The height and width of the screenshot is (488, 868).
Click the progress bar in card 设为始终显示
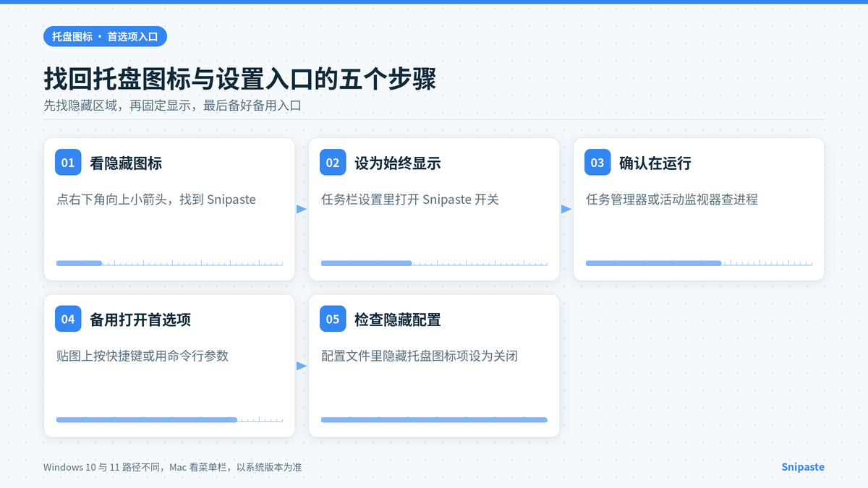pos(434,263)
